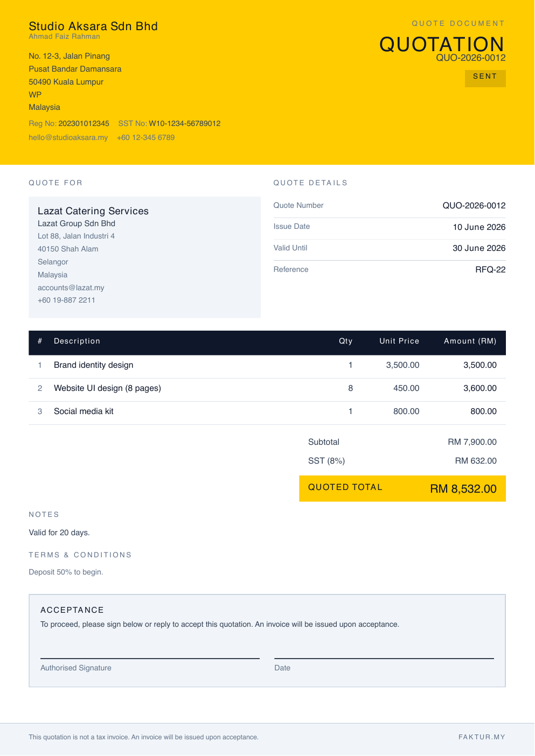Screen dimensions: 535x756
Task: Click the Description column header
Action: tap(77, 341)
